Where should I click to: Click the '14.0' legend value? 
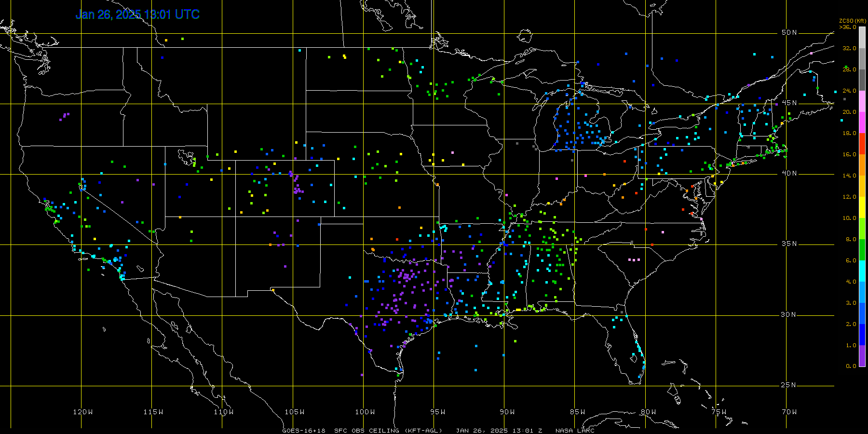tap(849, 176)
